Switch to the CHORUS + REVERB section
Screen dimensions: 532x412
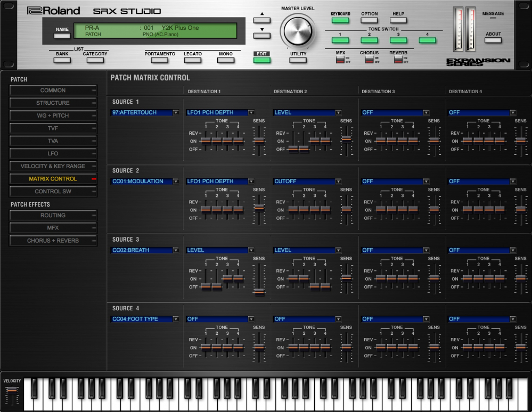pos(53,241)
